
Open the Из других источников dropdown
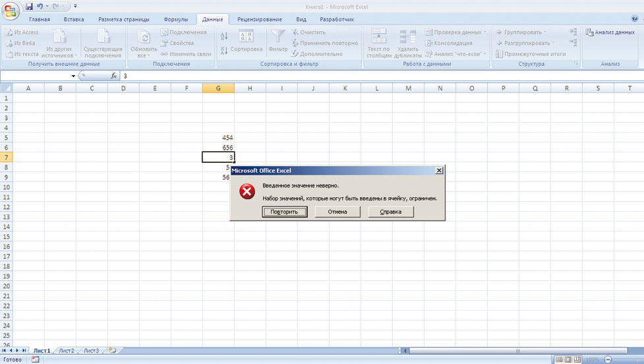click(59, 43)
